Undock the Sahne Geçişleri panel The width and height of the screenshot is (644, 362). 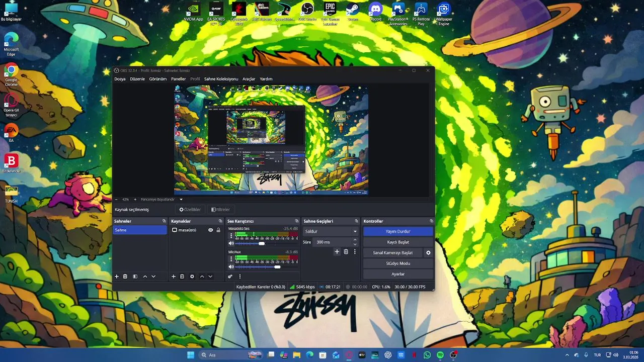(x=357, y=221)
